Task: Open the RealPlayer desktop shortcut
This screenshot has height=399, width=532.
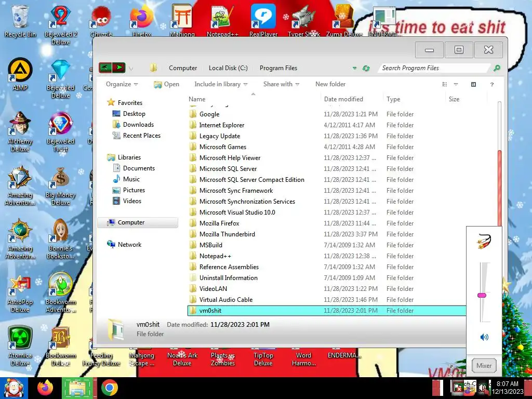Action: (x=263, y=21)
